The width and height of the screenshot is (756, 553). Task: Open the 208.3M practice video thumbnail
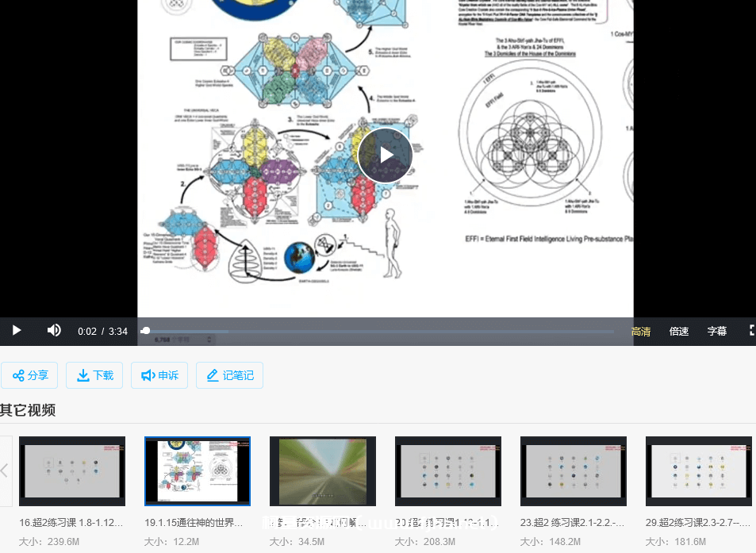(448, 471)
